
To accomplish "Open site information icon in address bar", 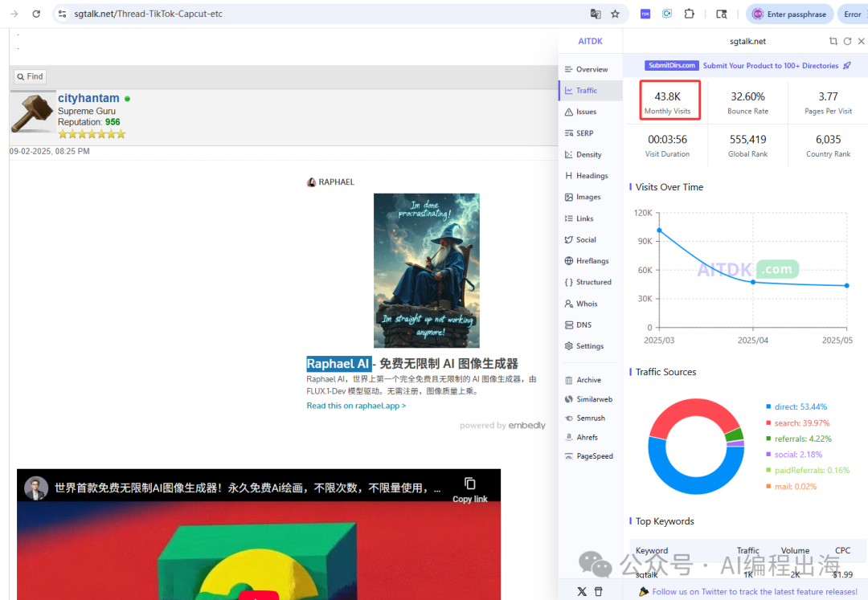I will (63, 14).
